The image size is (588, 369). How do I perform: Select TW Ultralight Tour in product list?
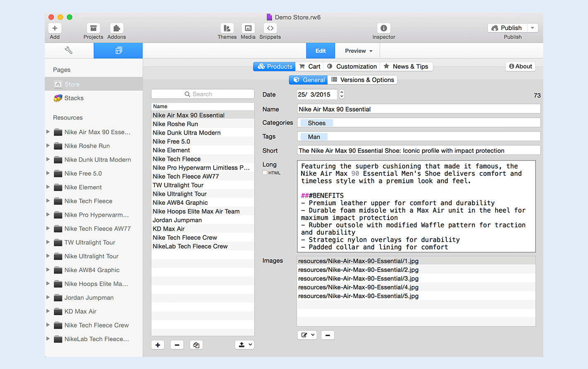pyautogui.click(x=202, y=185)
